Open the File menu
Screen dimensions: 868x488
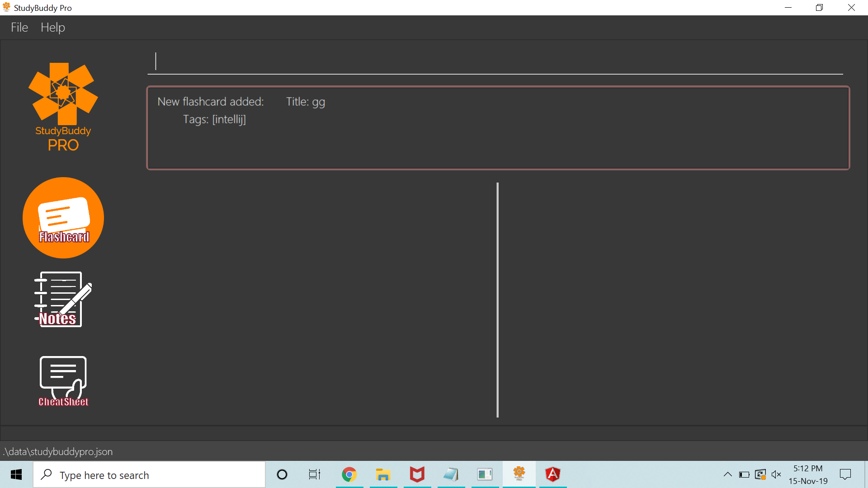tap(19, 28)
